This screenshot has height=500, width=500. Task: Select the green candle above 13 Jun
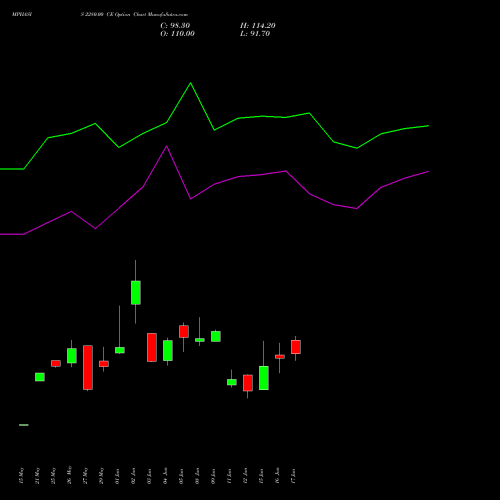[264, 378]
